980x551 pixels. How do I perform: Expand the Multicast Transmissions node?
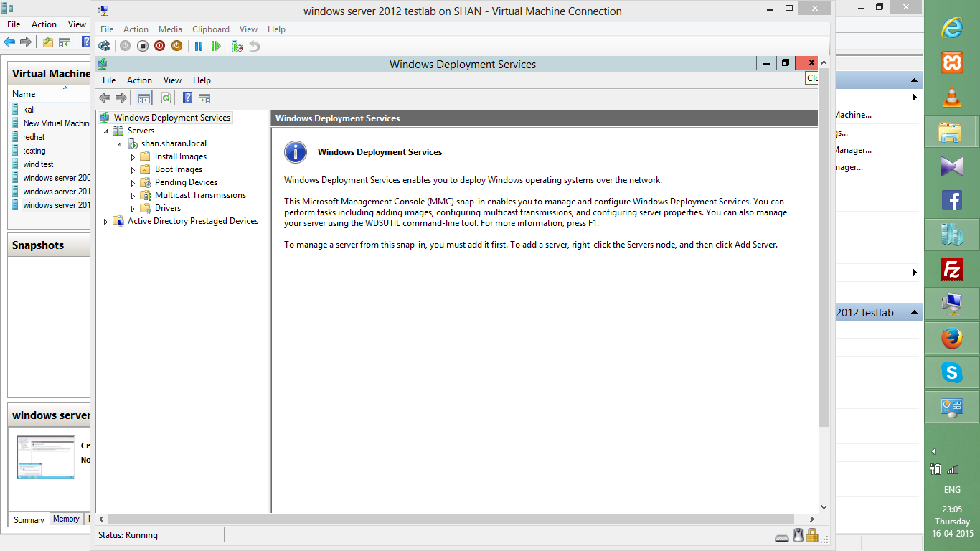pyautogui.click(x=133, y=195)
